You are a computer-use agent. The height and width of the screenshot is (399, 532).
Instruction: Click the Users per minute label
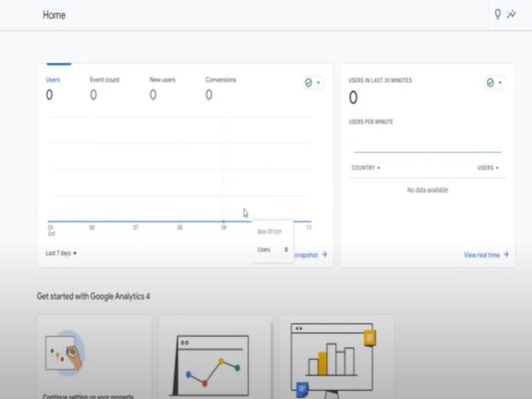coord(371,122)
